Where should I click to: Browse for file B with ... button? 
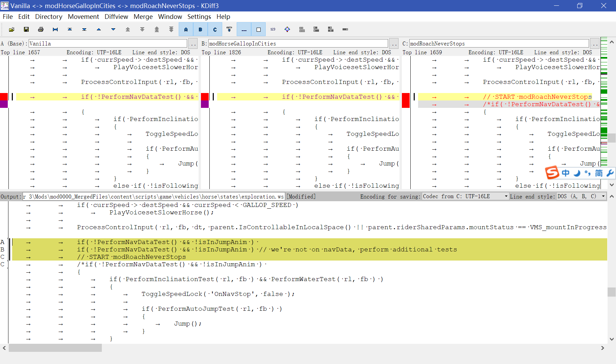(x=393, y=43)
